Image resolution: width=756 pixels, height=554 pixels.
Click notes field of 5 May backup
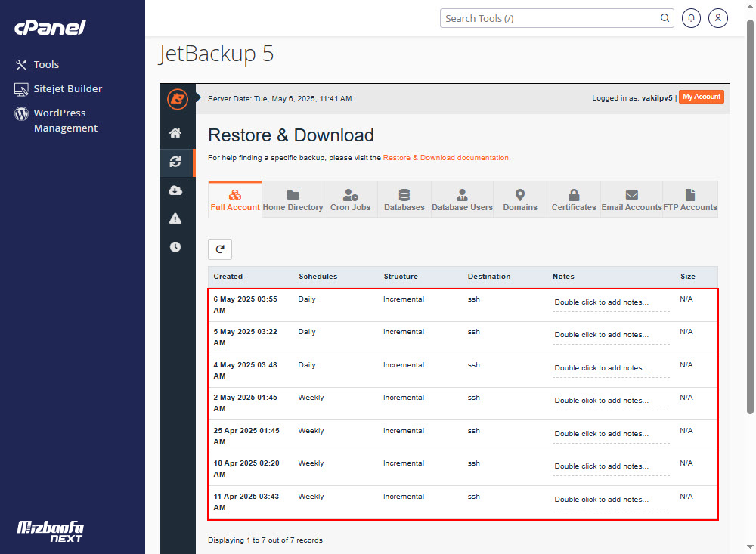tap(611, 335)
